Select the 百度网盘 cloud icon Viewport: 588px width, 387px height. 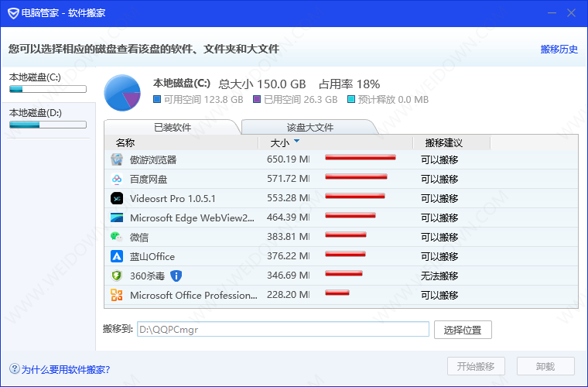coord(117,180)
